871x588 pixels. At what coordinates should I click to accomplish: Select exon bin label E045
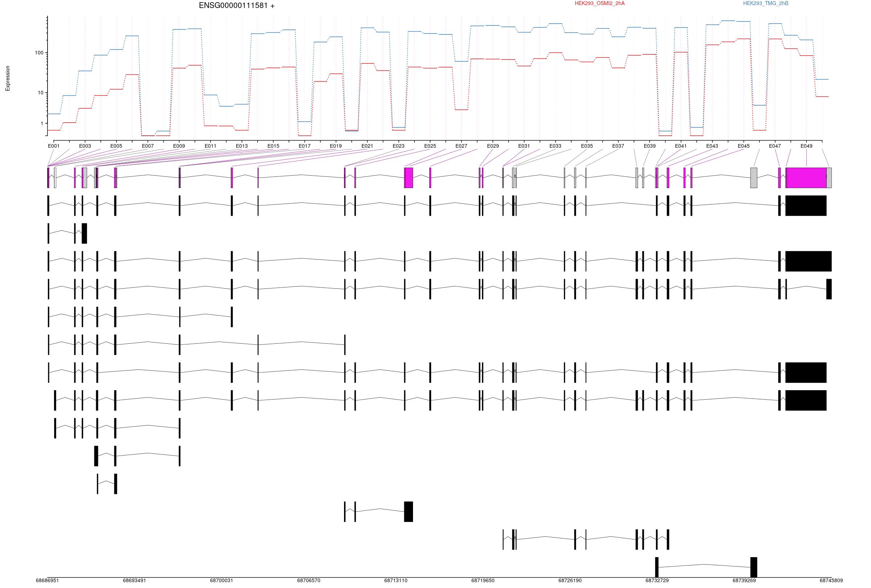click(744, 146)
